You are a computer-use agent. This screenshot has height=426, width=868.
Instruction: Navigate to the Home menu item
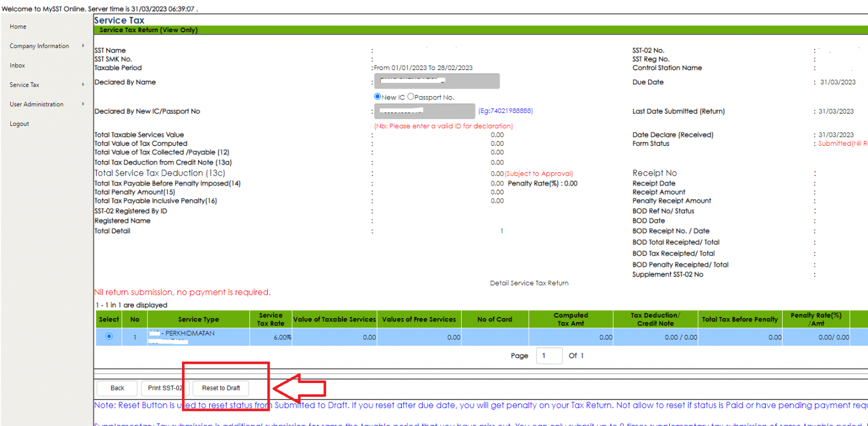(18, 26)
